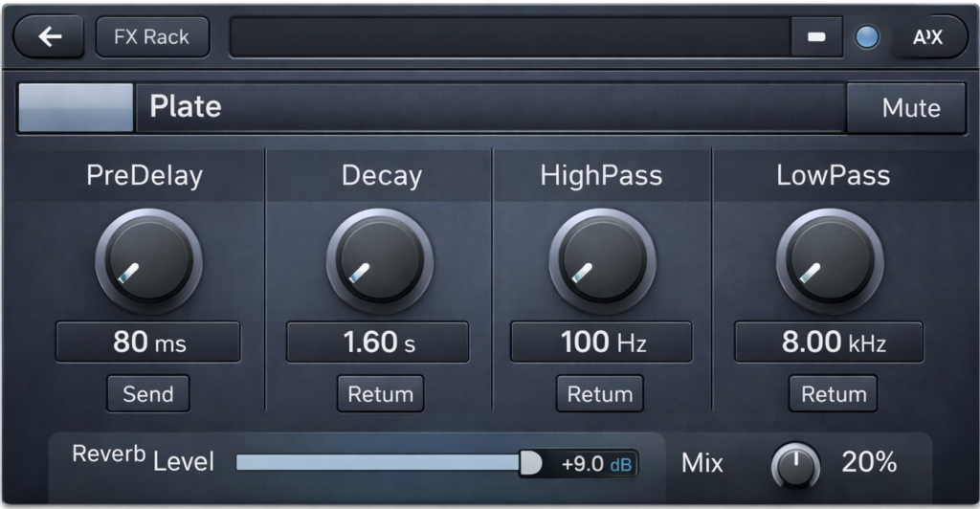The height and width of the screenshot is (509, 980).
Task: Click the Reverb Level slider handle
Action: point(530,463)
